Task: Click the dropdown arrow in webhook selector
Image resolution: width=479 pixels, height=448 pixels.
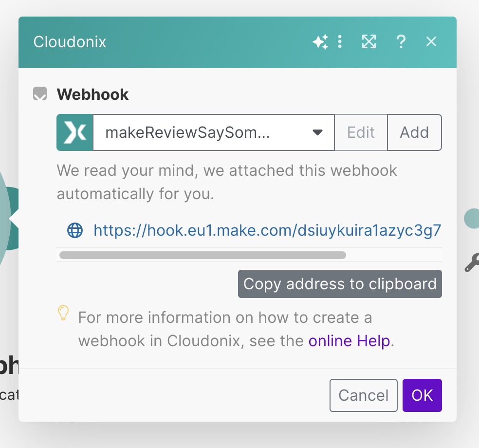Action: 317,132
